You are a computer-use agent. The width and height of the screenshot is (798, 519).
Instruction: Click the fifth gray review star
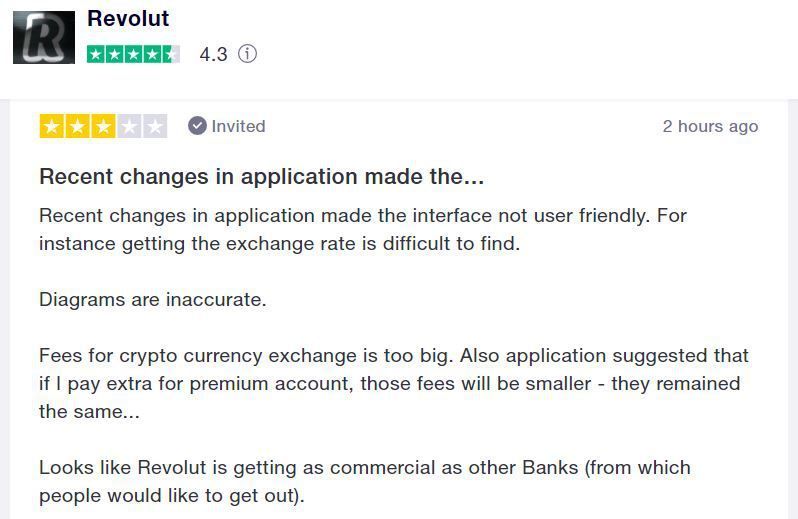coord(155,126)
